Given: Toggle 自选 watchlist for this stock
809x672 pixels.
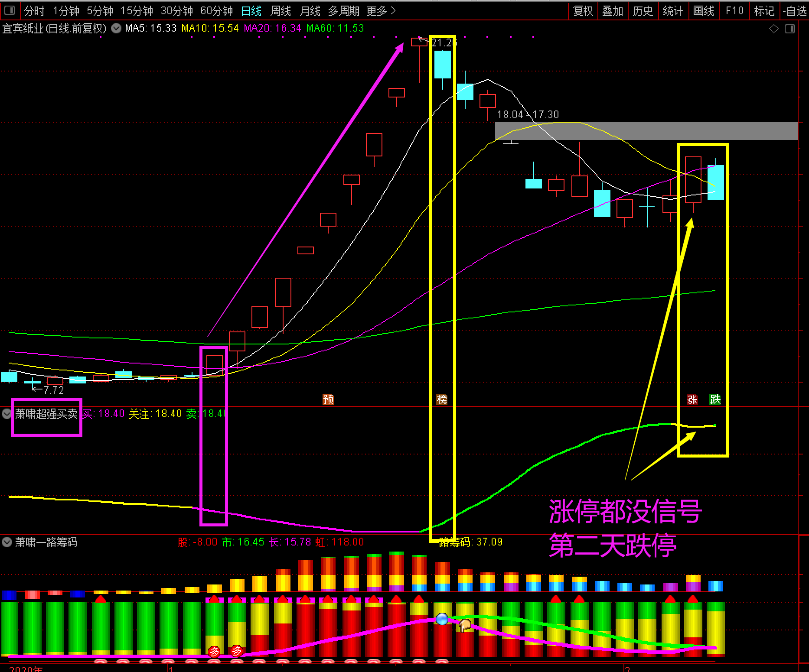Looking at the screenshot, I should [x=795, y=11].
